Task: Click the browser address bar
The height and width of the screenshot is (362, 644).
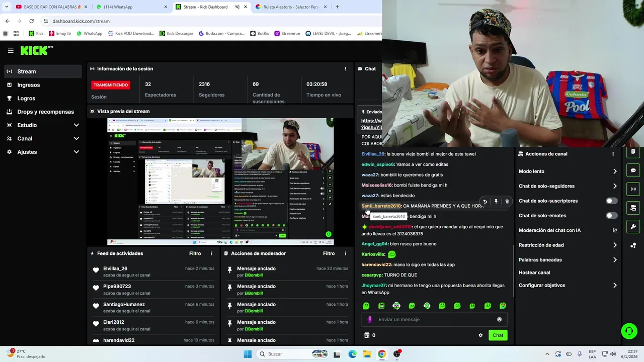Action: point(211,21)
